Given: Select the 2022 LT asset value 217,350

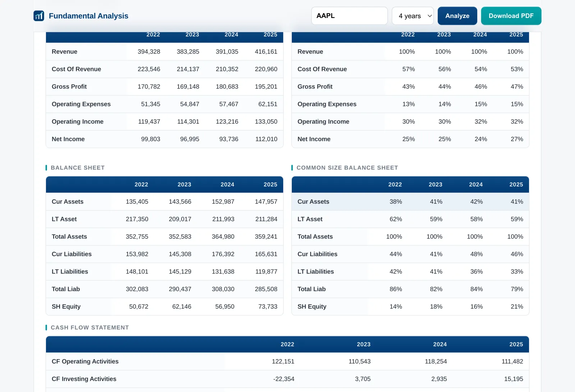Looking at the screenshot, I should click(x=137, y=219).
